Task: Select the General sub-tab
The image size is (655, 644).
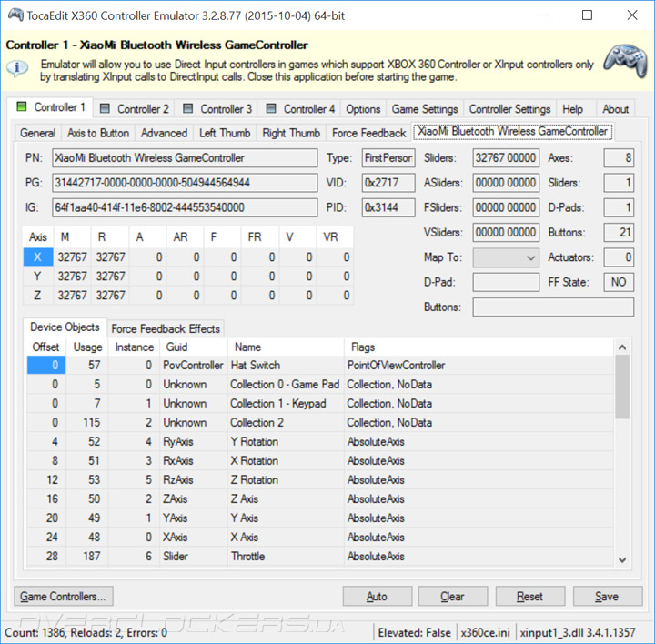Action: point(37,133)
